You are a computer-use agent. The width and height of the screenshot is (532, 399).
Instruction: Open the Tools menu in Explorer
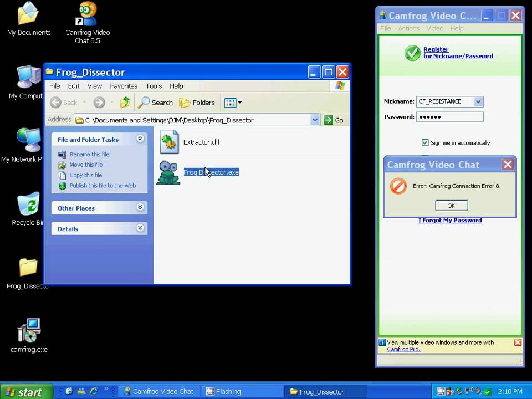coord(154,86)
